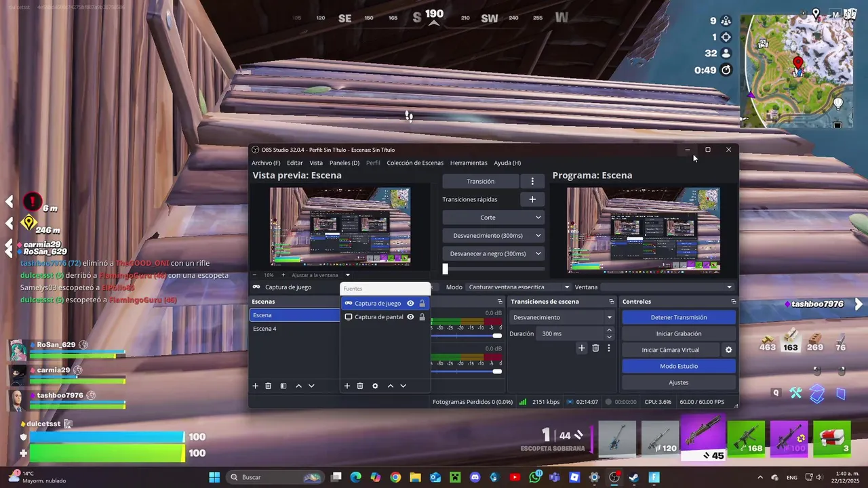Open Corte quick transition dropdown
The image size is (868, 488).
coord(493,218)
